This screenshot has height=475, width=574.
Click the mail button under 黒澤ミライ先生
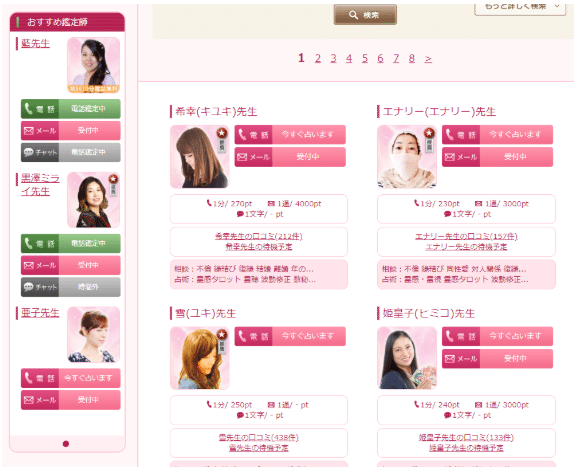coord(71,265)
